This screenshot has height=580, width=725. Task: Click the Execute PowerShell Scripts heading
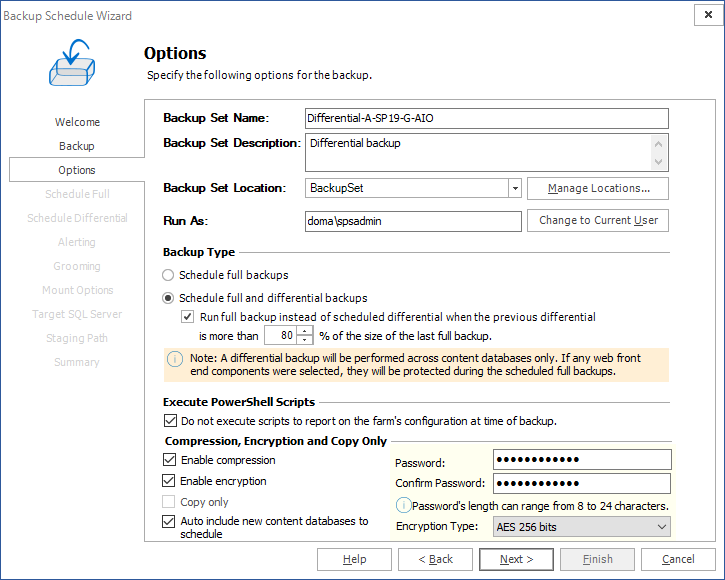239,402
